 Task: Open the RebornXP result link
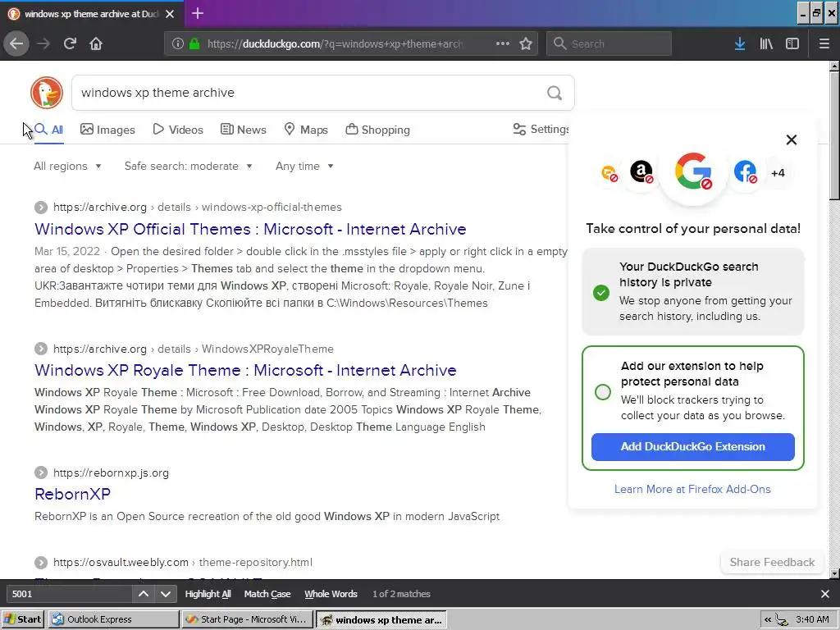[72, 494]
